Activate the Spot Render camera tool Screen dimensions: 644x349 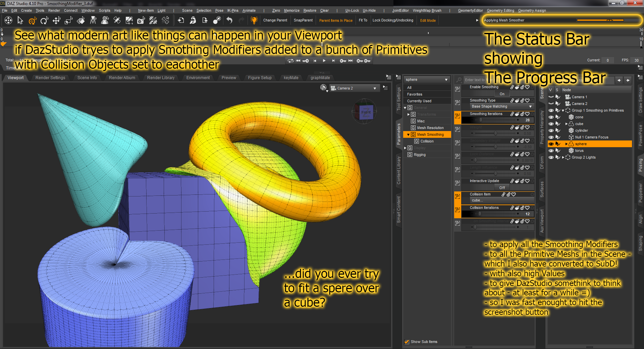141,20
